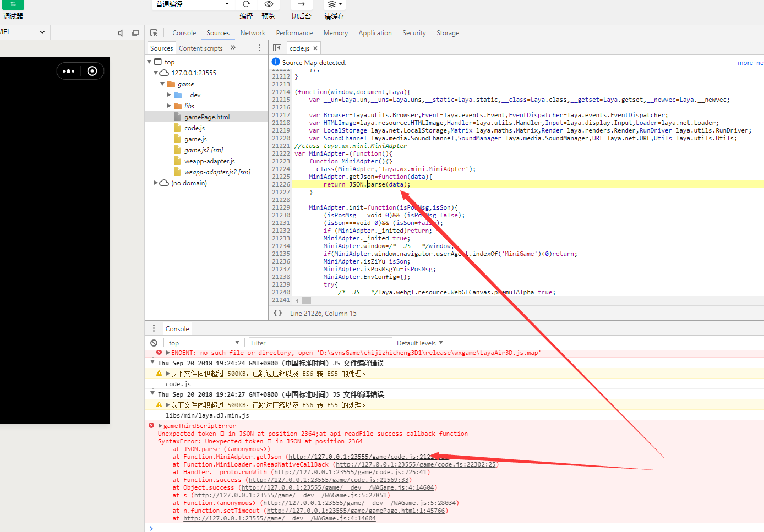Viewport: 764px width, 532px height.
Task: Open the Storage tab
Action: [x=448, y=33]
